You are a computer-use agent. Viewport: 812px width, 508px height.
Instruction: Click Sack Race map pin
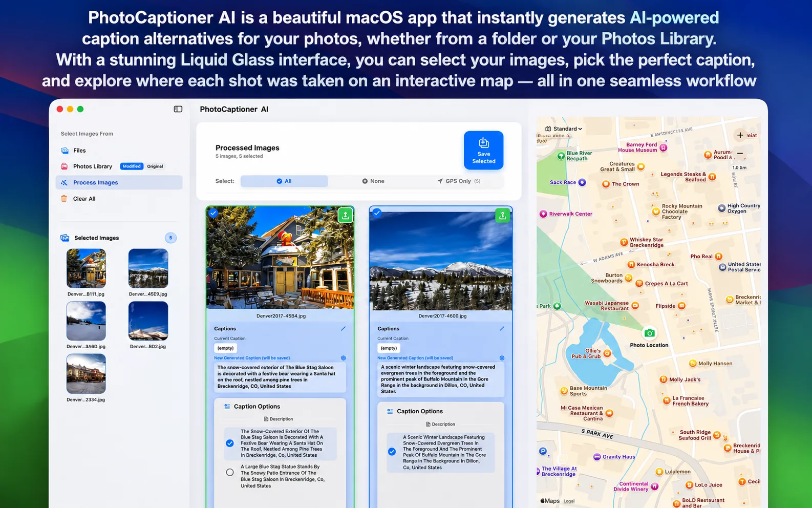(582, 182)
